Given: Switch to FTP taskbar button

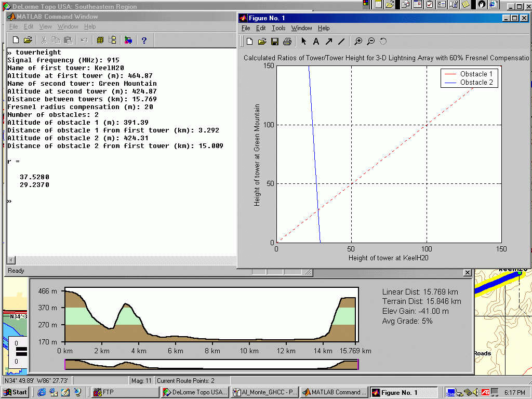Looking at the screenshot, I should pos(124,392).
